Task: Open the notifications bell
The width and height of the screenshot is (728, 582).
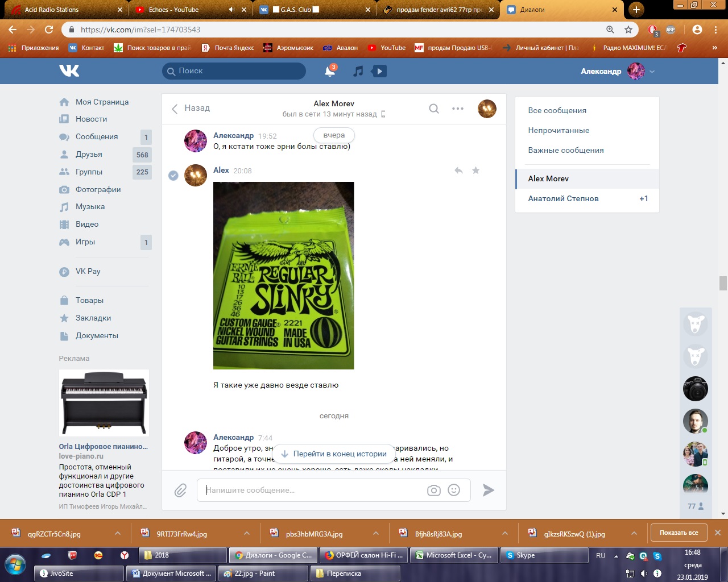Action: click(330, 71)
